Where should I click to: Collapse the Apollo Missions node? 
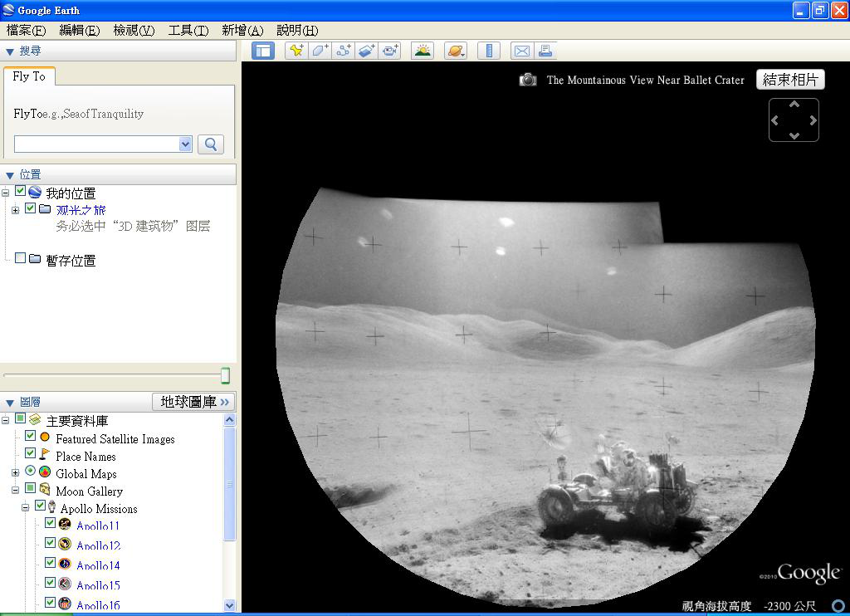pyautogui.click(x=25, y=508)
